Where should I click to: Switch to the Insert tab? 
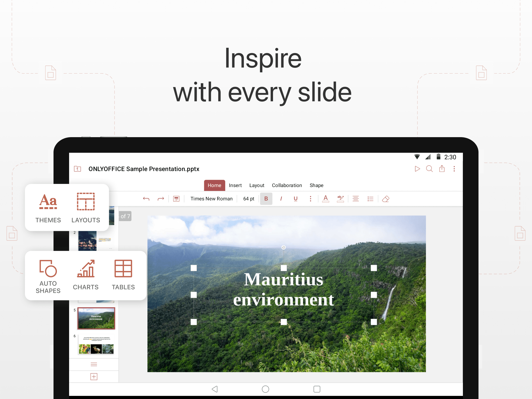235,185
